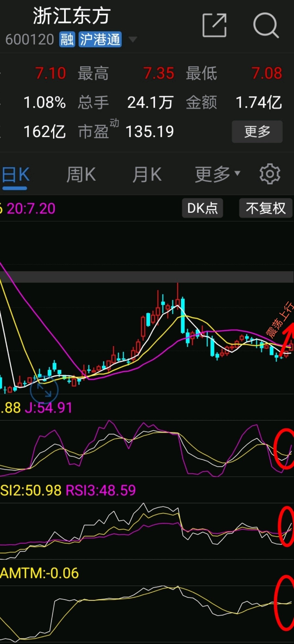Tap the 7.10 price value
Screen dimensions: 294x644
point(51,73)
